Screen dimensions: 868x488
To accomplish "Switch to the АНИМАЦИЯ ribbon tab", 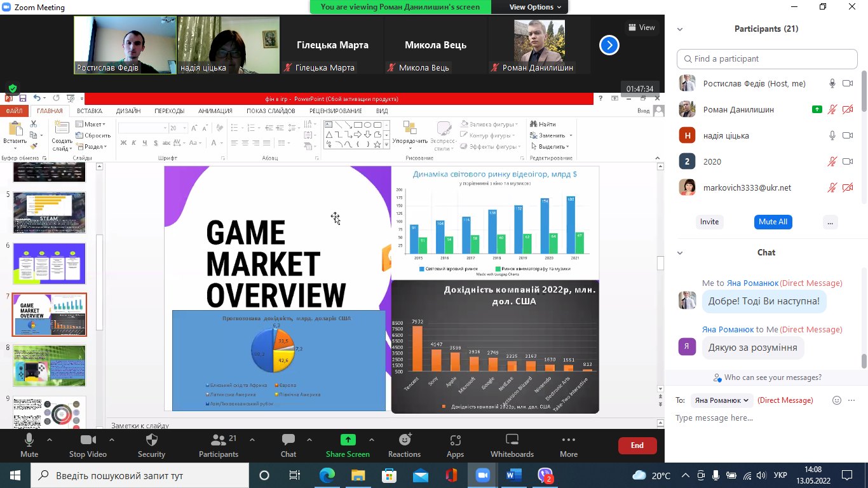I will [x=215, y=111].
